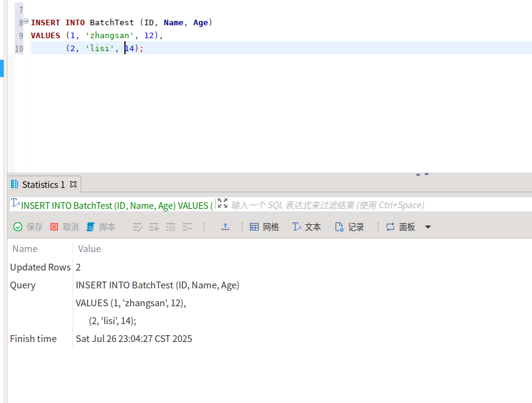Image resolution: width=532 pixels, height=403 pixels.
Task: Click the edit cell value icon
Action: tap(137, 227)
